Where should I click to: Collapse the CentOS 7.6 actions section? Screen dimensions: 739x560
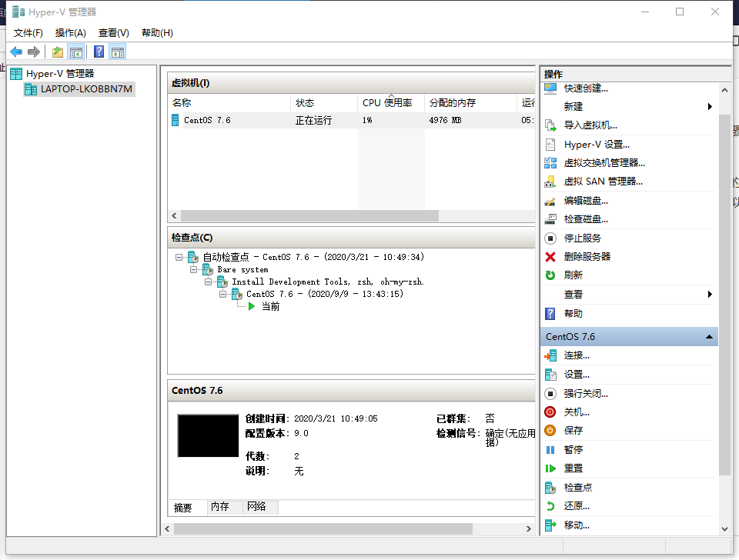pos(709,337)
